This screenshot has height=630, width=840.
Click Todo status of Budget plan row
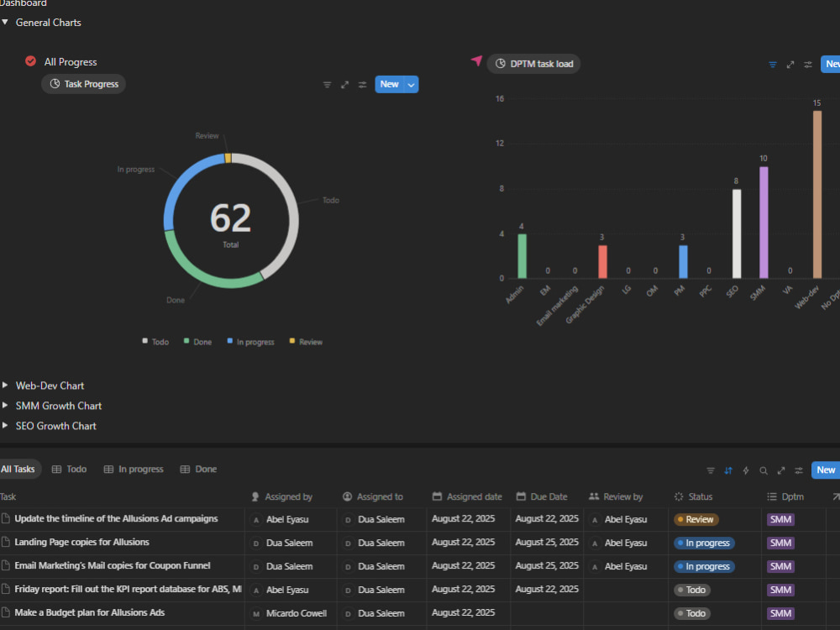point(691,613)
